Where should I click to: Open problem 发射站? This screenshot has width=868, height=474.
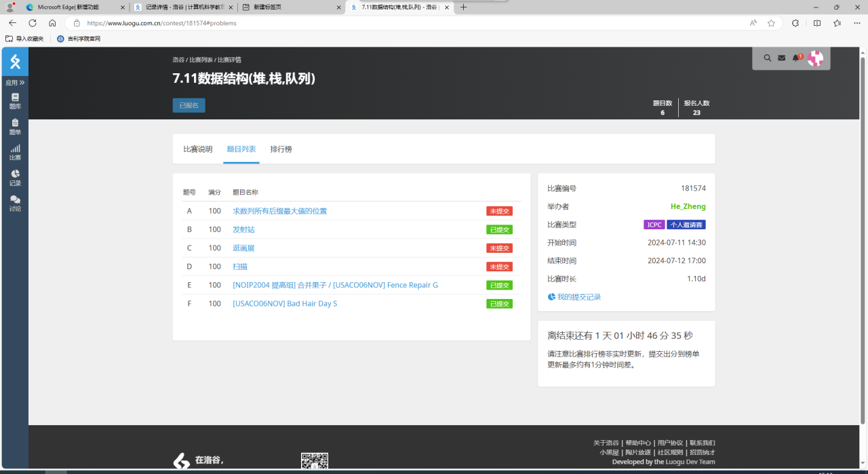pyautogui.click(x=243, y=230)
